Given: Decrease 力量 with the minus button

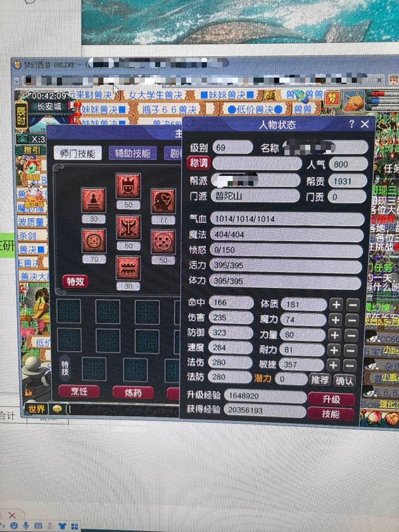Looking at the screenshot, I should 351,336.
